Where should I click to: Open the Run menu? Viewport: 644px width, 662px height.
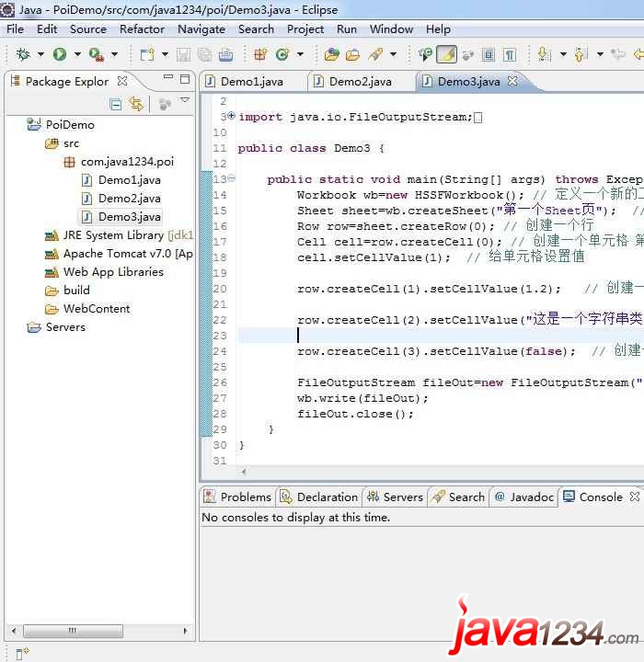[347, 29]
